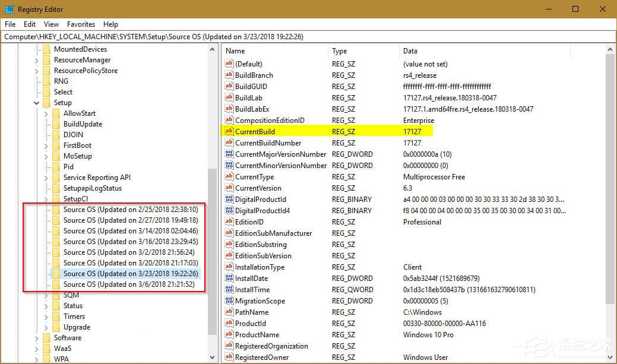Click the string icon next to RegisteredOwner
The width and height of the screenshot is (617, 364).
(229, 357)
